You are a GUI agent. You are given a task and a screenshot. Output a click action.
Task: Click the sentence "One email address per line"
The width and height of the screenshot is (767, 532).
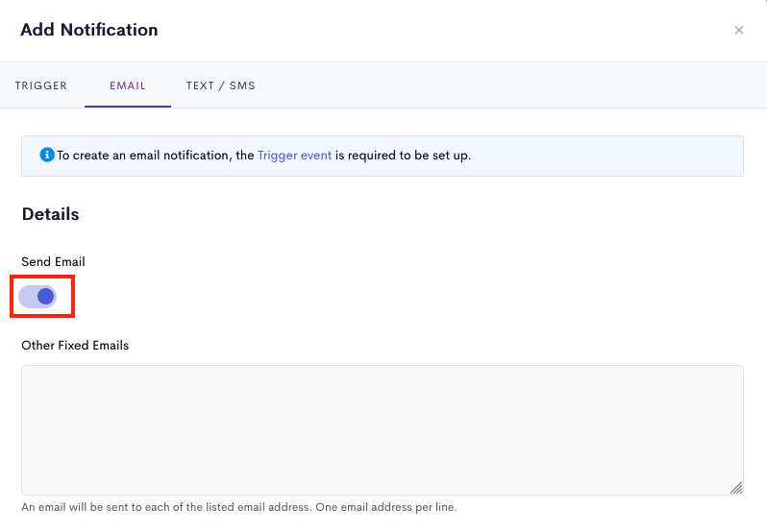pos(385,507)
